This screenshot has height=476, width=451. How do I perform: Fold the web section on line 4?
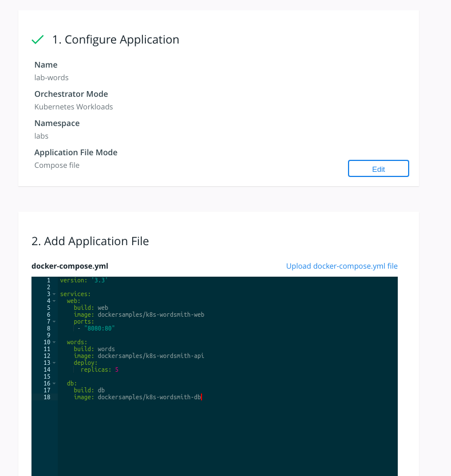pos(54,301)
